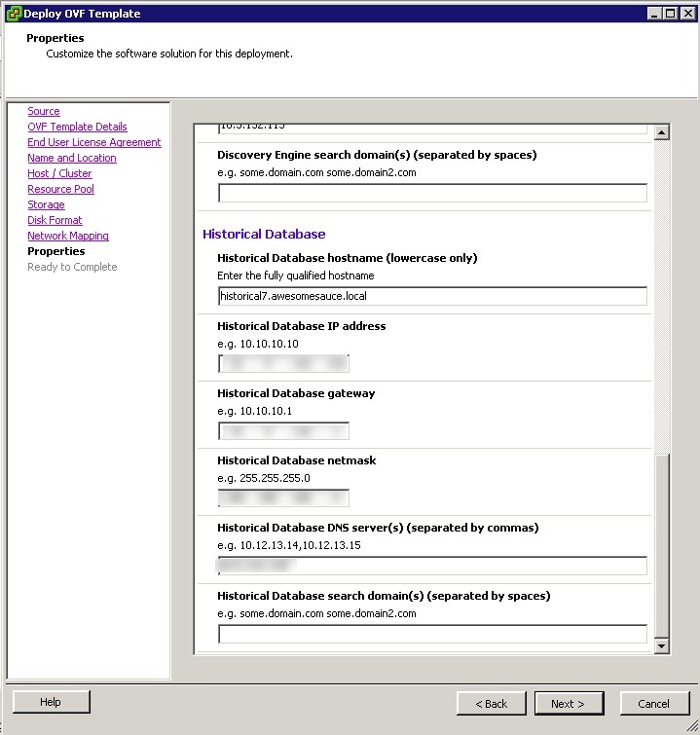
Task: Go to Storage step
Action: click(46, 204)
